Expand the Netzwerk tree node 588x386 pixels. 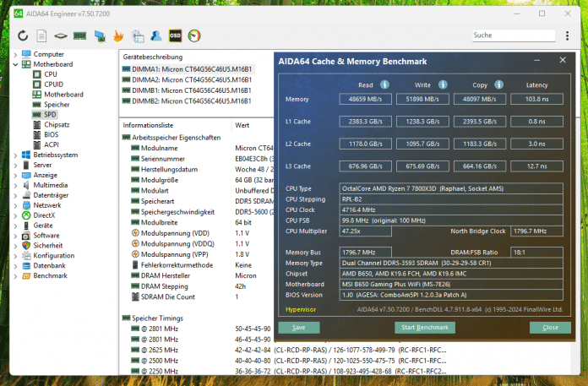coord(15,206)
